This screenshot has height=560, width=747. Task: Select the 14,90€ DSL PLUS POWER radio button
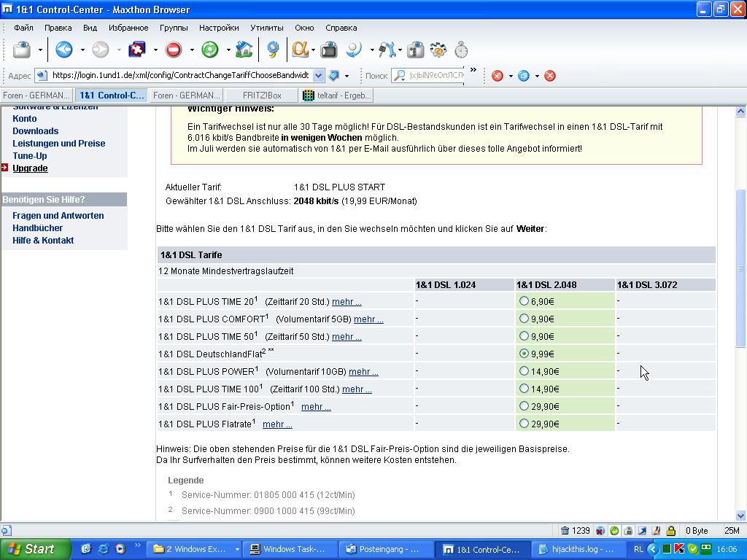coord(524,371)
